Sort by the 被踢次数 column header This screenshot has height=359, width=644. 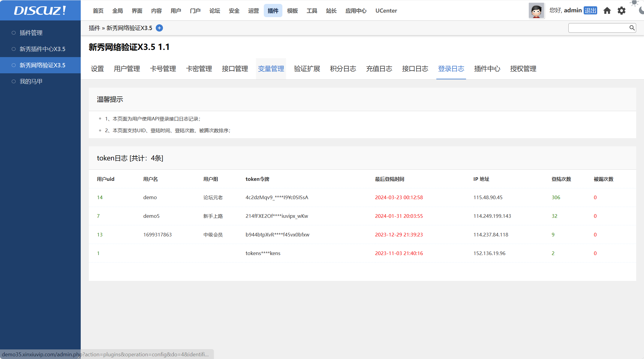(x=603, y=179)
